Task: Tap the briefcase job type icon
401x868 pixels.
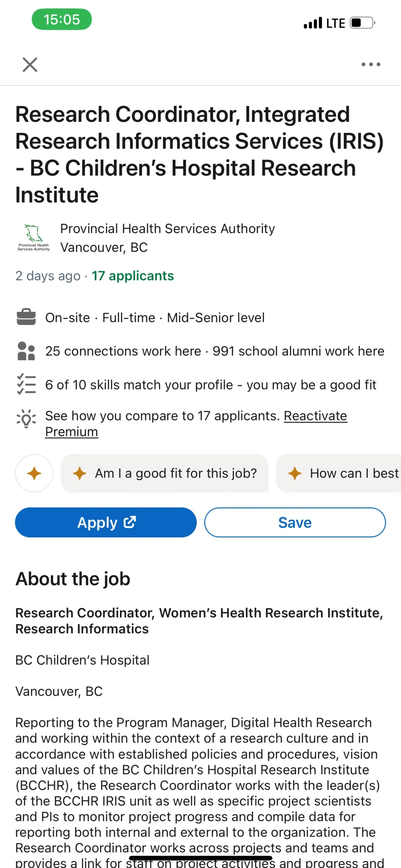Action: 26,317
